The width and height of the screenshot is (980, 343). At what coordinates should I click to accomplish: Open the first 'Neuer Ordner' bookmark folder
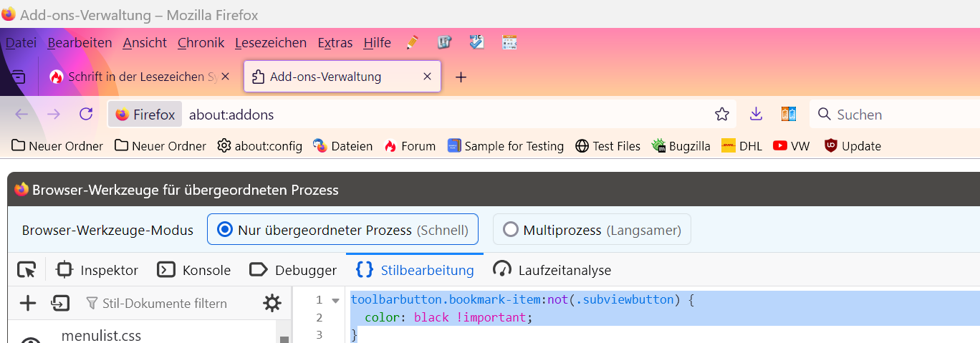point(57,146)
